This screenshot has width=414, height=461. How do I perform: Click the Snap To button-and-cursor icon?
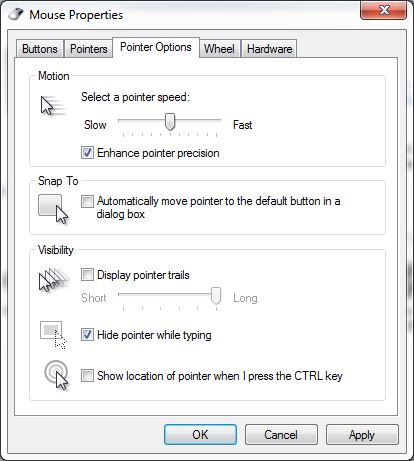tap(53, 209)
